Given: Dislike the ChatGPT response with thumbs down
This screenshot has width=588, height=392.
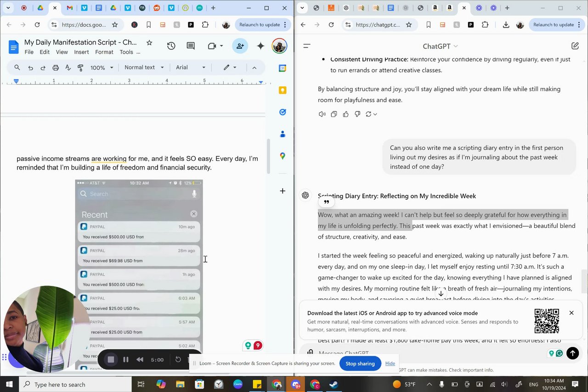Looking at the screenshot, I should (357, 114).
